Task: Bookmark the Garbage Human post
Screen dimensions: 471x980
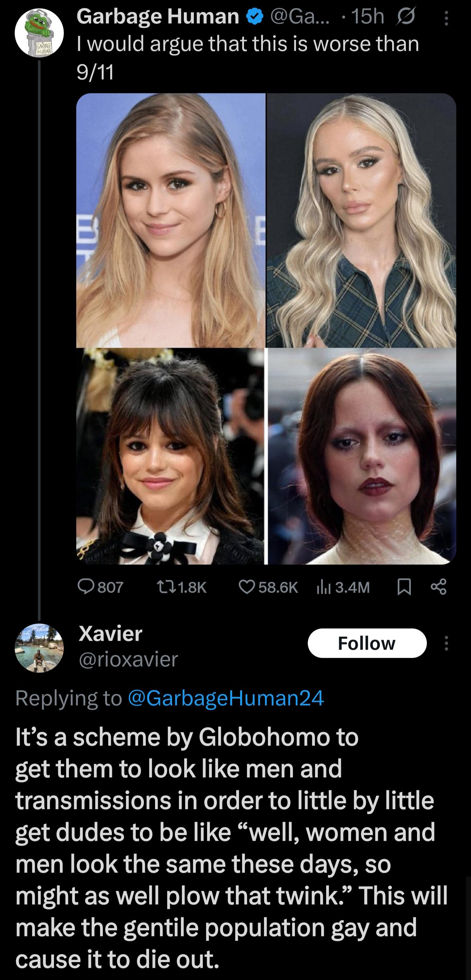Action: 404,587
